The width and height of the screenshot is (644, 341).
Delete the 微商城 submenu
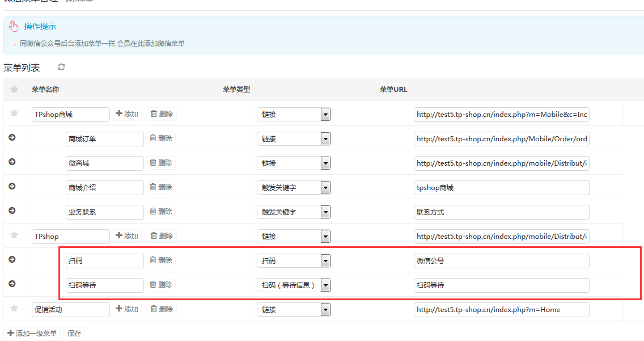[161, 163]
